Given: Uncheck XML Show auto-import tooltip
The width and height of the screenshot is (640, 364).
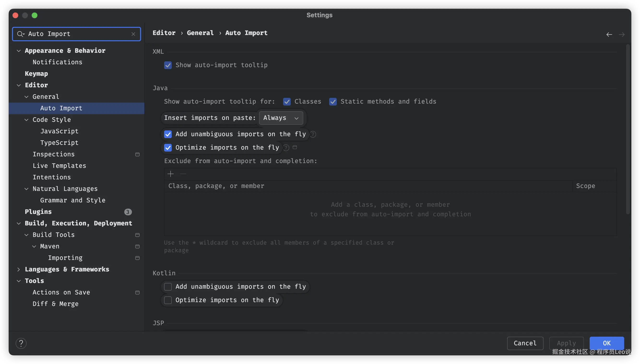Looking at the screenshot, I should click(x=168, y=65).
